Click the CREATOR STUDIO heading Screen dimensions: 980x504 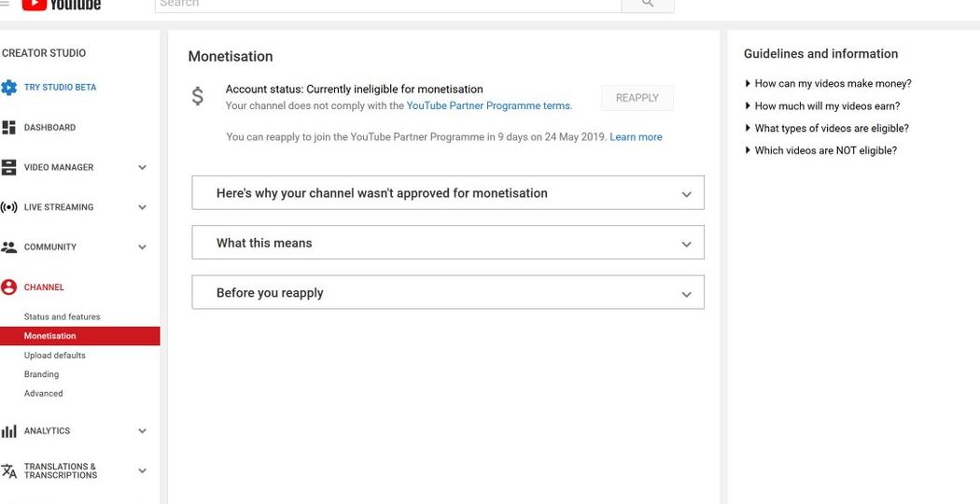(x=44, y=53)
